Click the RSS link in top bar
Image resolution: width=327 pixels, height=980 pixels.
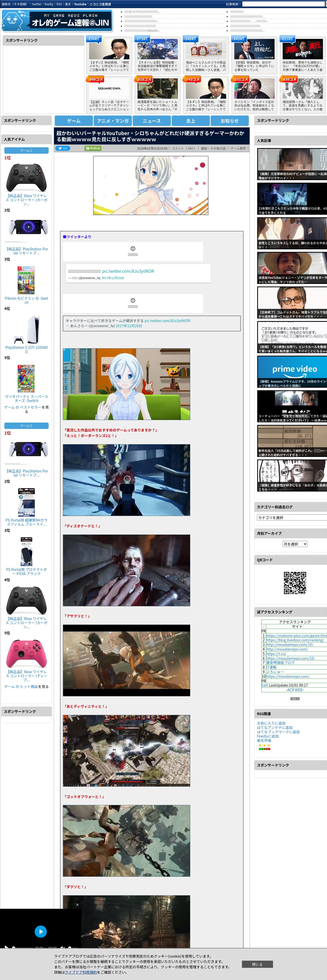point(59,4)
